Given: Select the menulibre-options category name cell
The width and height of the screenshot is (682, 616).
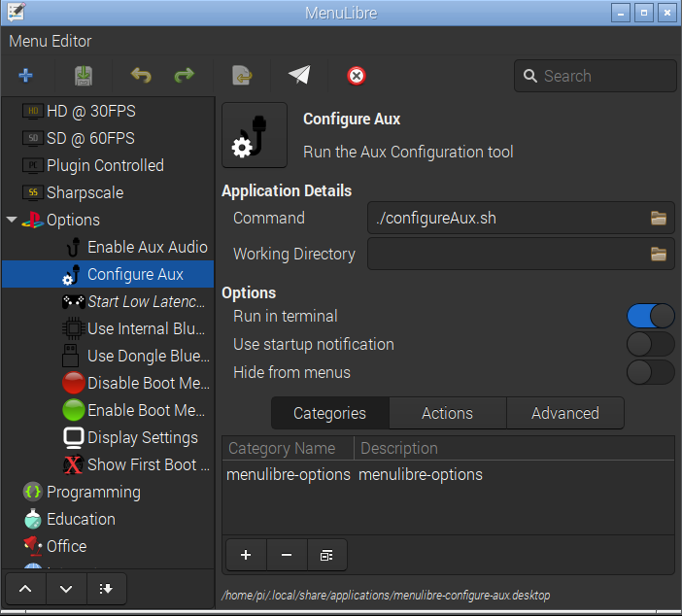Looking at the screenshot, I should click(x=288, y=474).
